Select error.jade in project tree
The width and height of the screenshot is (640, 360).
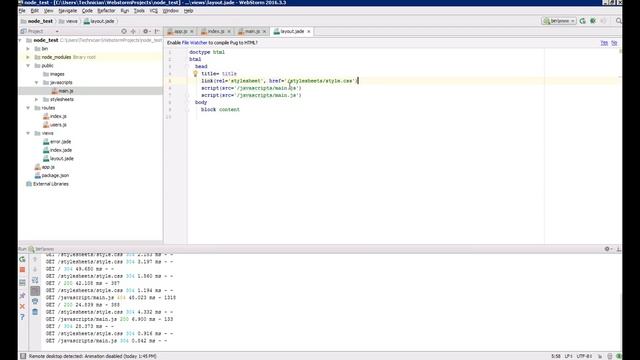[x=57, y=142]
